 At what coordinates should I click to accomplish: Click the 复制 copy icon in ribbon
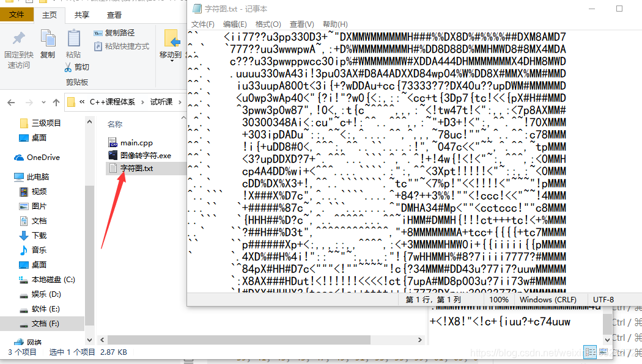(x=48, y=39)
